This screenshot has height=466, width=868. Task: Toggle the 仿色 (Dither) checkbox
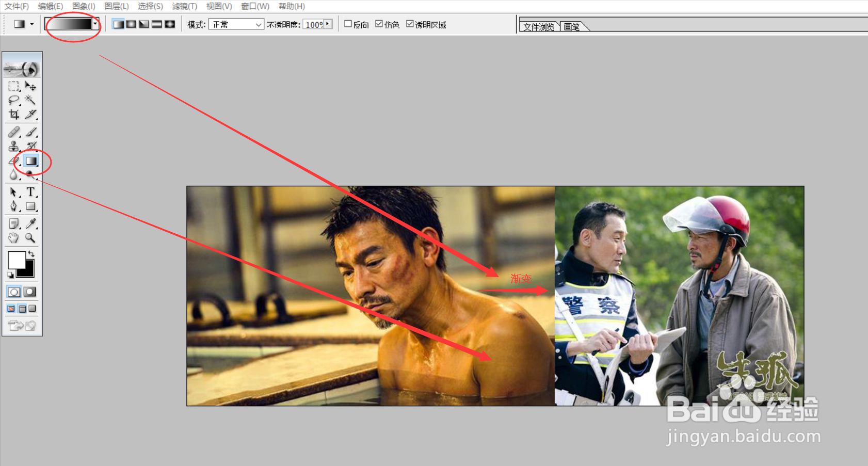379,24
